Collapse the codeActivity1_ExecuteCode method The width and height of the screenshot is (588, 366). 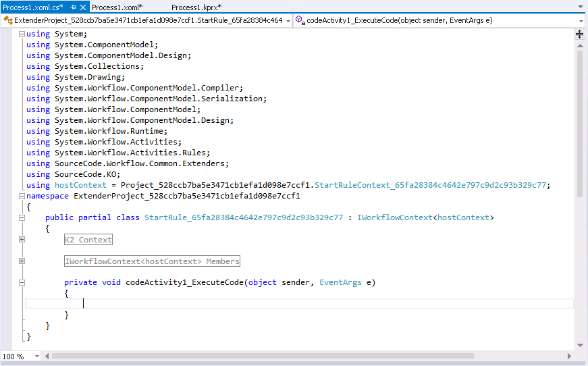(22, 283)
